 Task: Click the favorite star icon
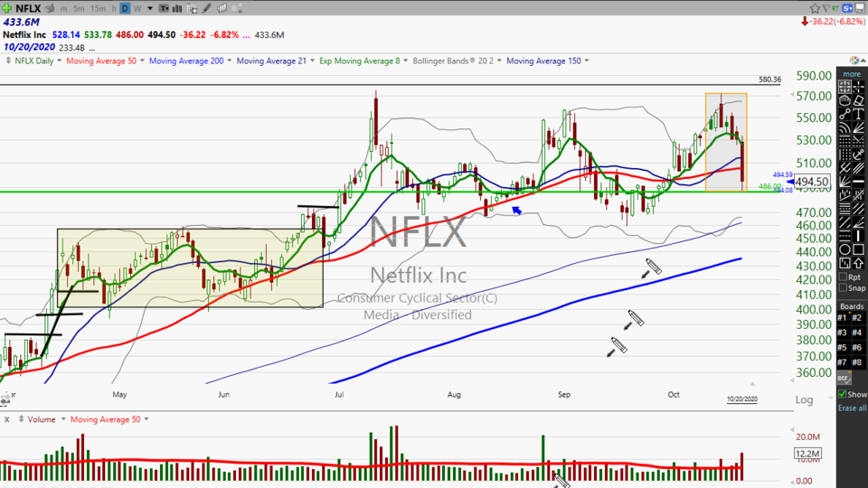815,8
